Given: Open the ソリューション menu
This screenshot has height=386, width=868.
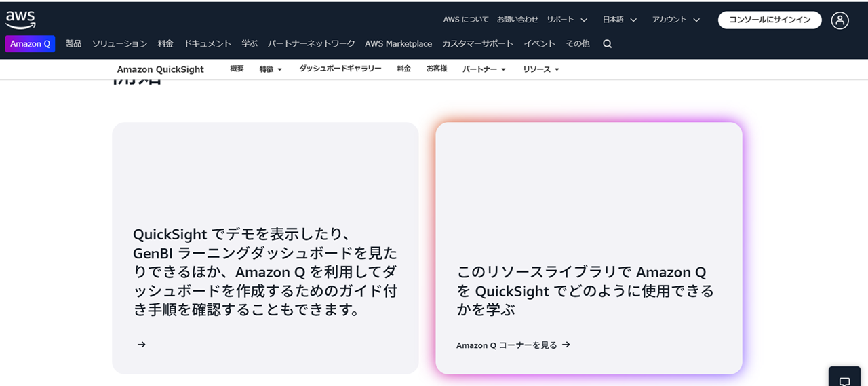Looking at the screenshot, I should [119, 43].
